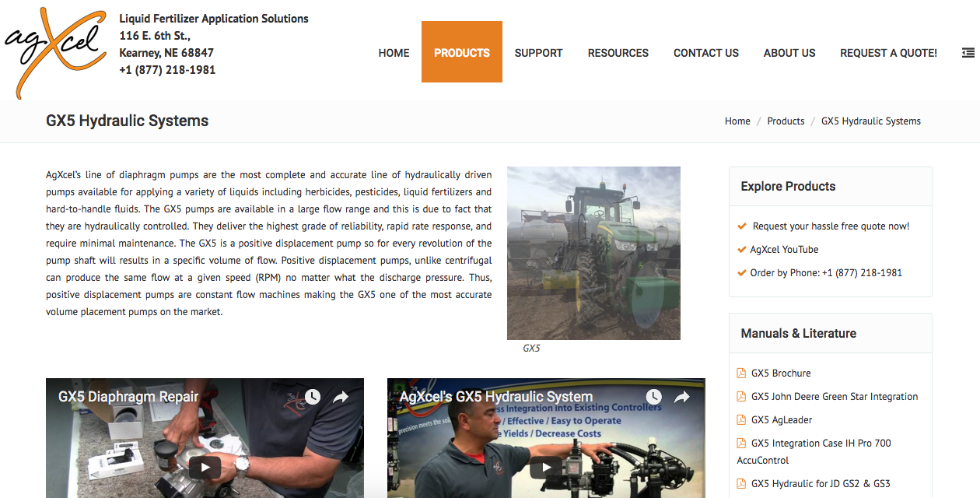Viewport: 980px width, 498px height.
Task: Click share arrow on GX5 Diaphragm Repair video
Action: [341, 397]
